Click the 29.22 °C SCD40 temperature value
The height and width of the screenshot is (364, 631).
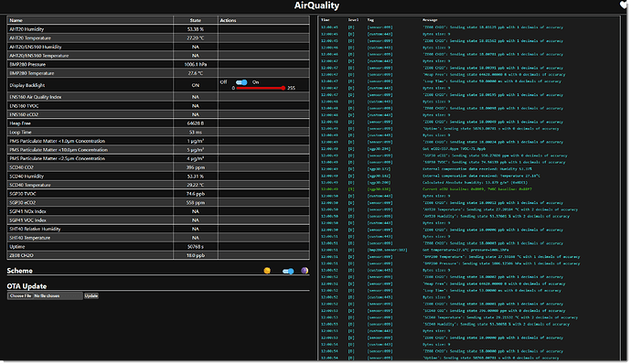pos(196,186)
